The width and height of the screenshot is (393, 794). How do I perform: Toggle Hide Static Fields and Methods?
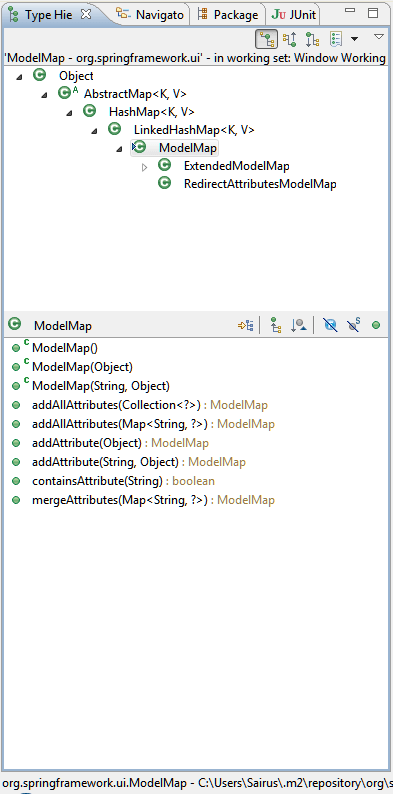(353, 325)
